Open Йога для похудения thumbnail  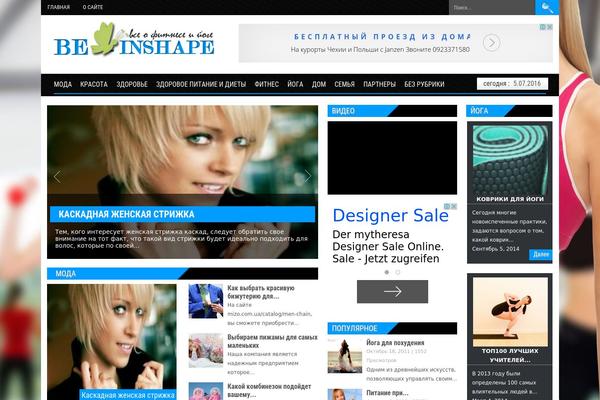point(345,356)
